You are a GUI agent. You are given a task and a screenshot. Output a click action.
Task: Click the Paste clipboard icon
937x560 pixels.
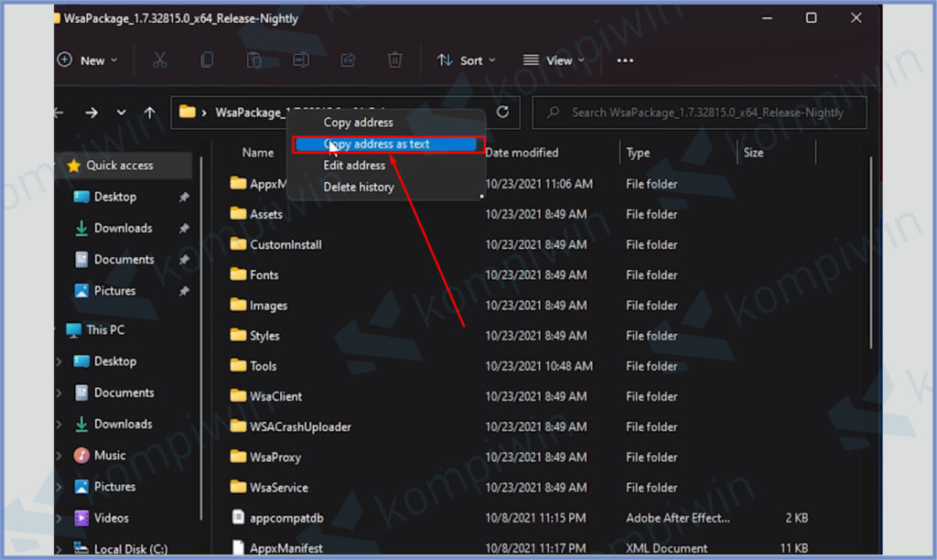coord(253,60)
